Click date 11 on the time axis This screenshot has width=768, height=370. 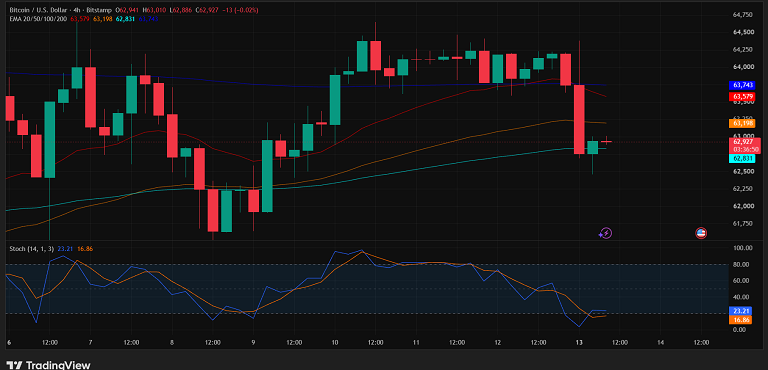(416, 342)
